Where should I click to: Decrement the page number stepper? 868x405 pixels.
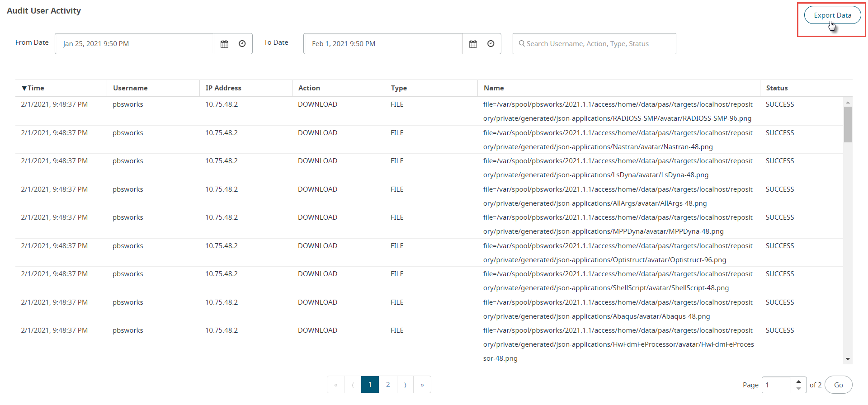tap(799, 389)
